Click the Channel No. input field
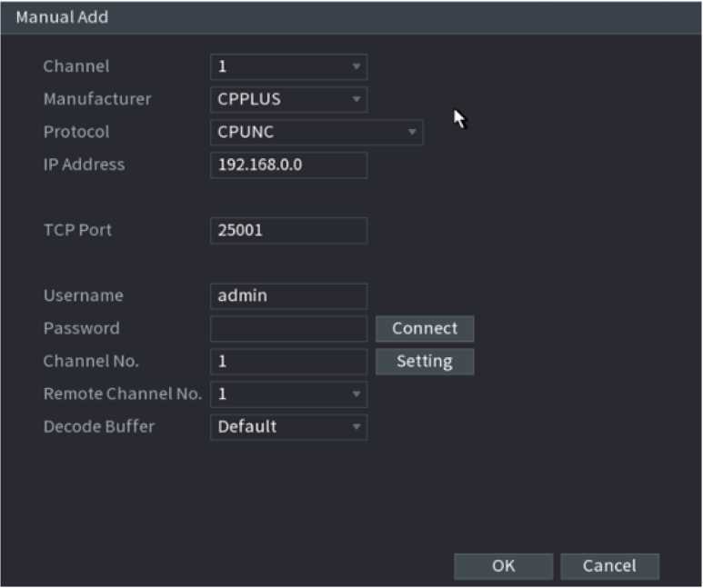 pyautogui.click(x=288, y=362)
